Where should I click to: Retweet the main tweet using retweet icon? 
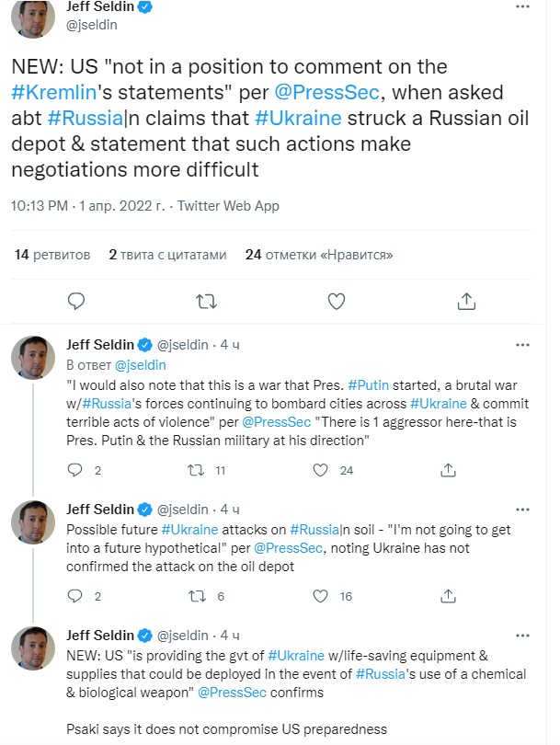pos(207,301)
